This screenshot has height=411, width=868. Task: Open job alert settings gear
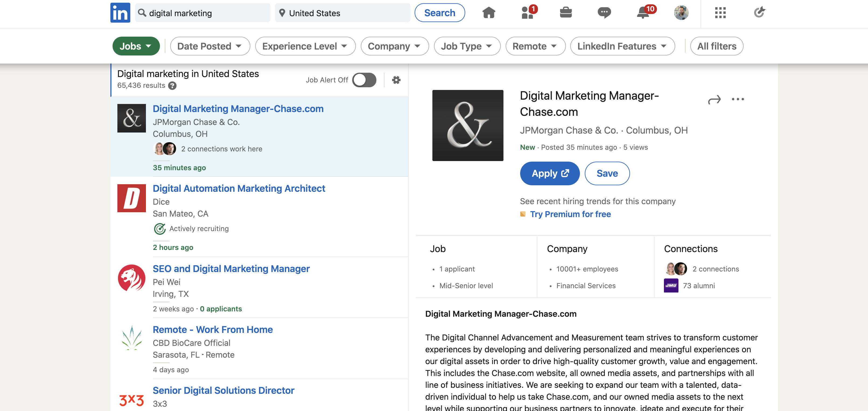396,80
